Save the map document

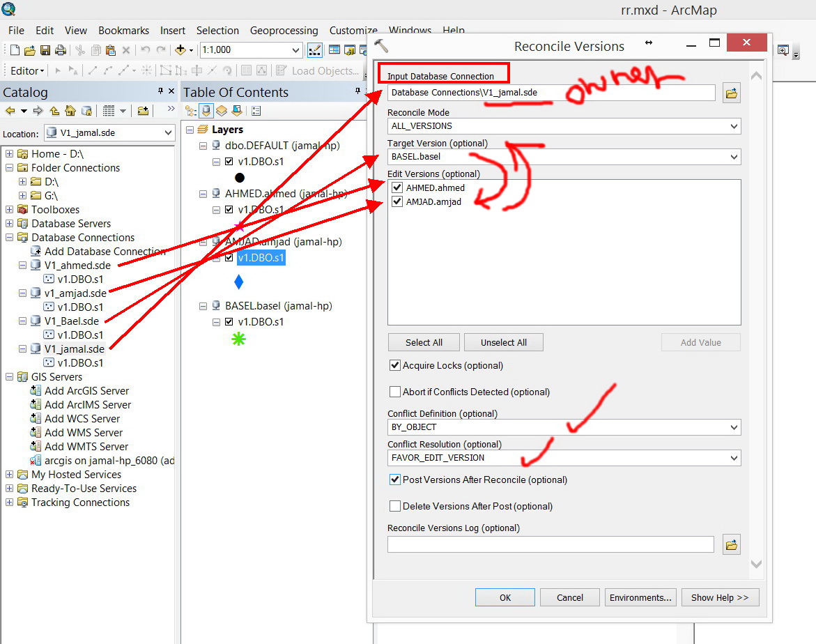[x=45, y=50]
